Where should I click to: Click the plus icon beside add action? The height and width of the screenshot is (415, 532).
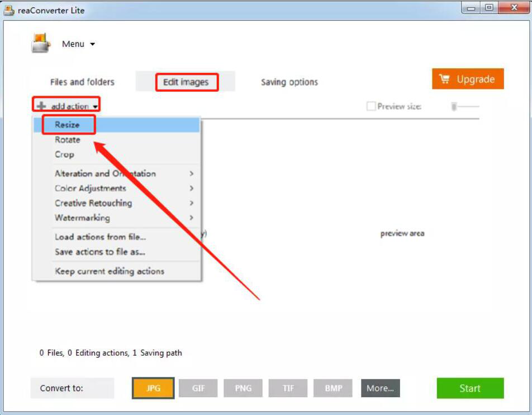point(41,106)
